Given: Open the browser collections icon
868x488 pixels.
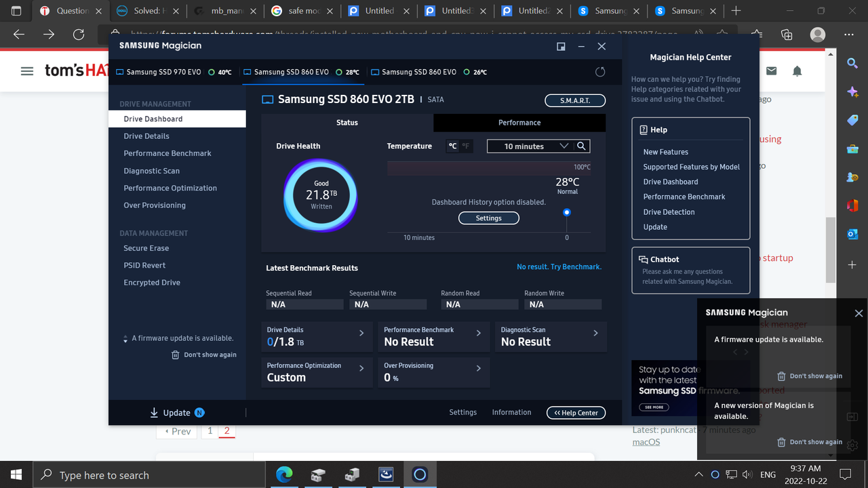Looking at the screenshot, I should [x=787, y=35].
